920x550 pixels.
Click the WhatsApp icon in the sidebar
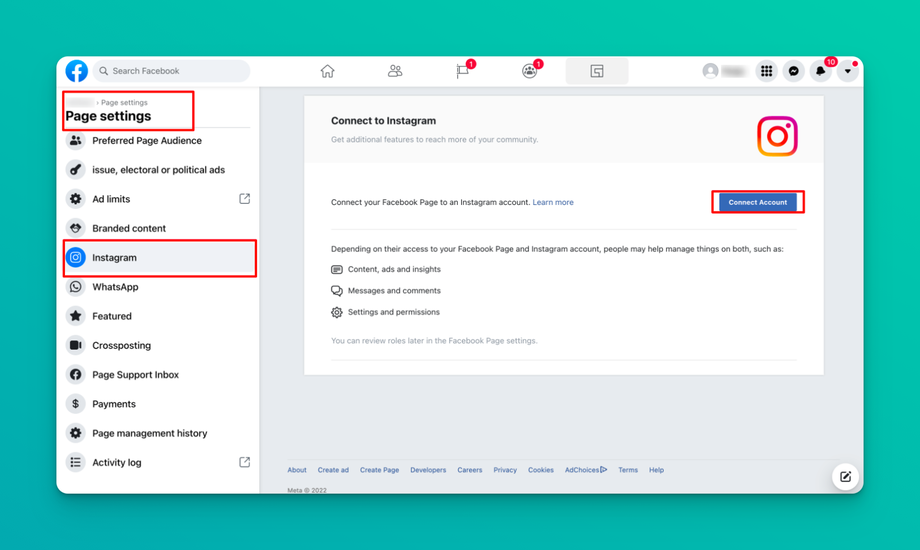point(76,287)
